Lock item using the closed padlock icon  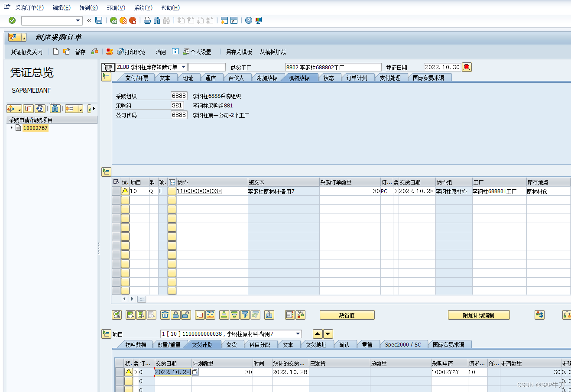(x=175, y=315)
